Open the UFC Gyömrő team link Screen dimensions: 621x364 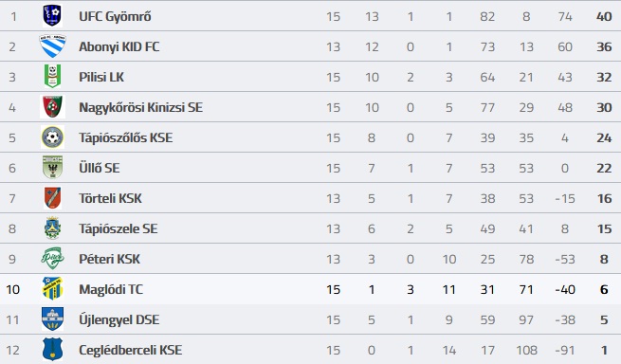coord(115,16)
